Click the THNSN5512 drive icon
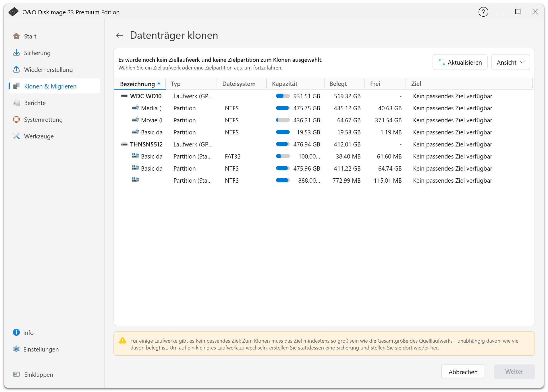This screenshot has height=392, width=548. click(x=124, y=144)
